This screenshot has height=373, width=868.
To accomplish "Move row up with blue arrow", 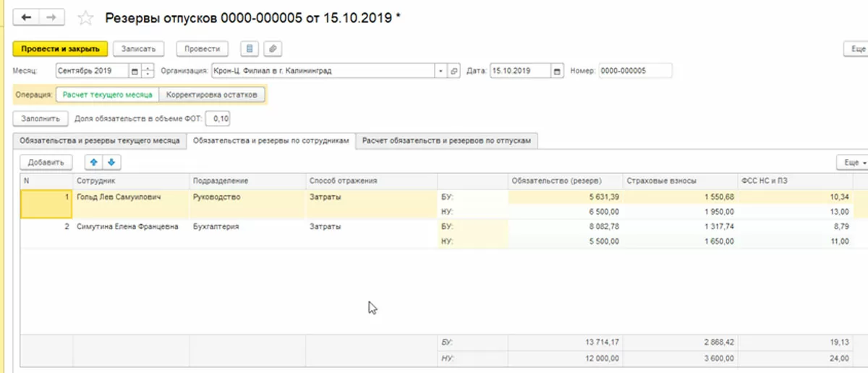I will coord(93,162).
